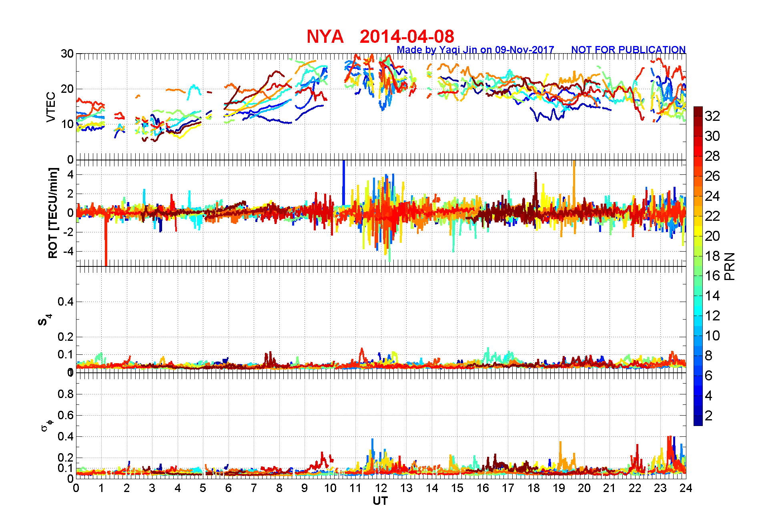Click the VTEC time-series plot panel
Image resolution: width=762 pixels, height=532 pixels.
tap(381, 106)
